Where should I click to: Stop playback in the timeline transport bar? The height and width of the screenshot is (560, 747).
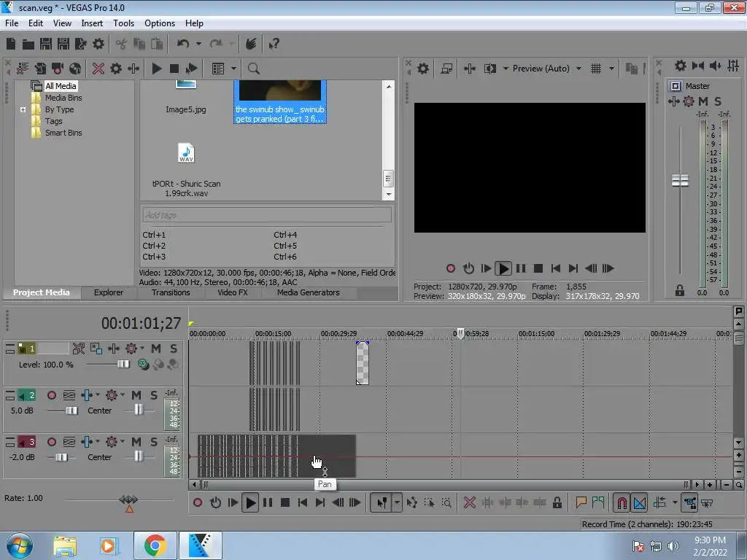tap(285, 502)
